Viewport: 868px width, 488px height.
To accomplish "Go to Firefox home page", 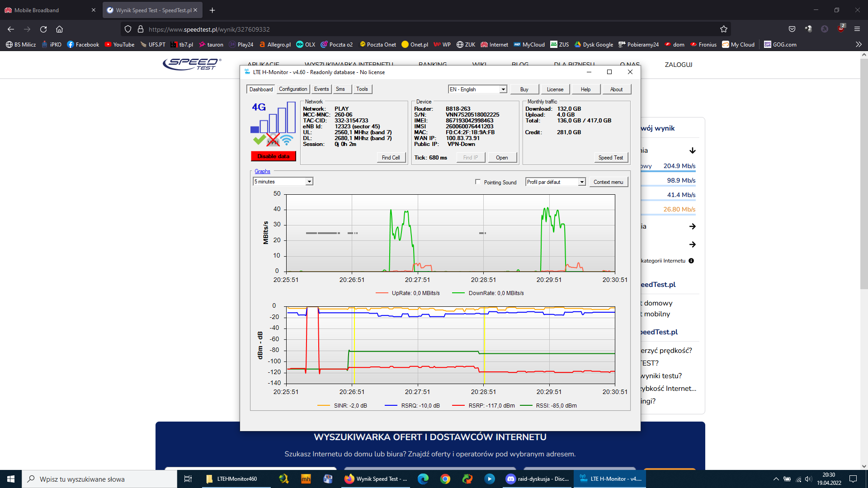I will pos(59,29).
